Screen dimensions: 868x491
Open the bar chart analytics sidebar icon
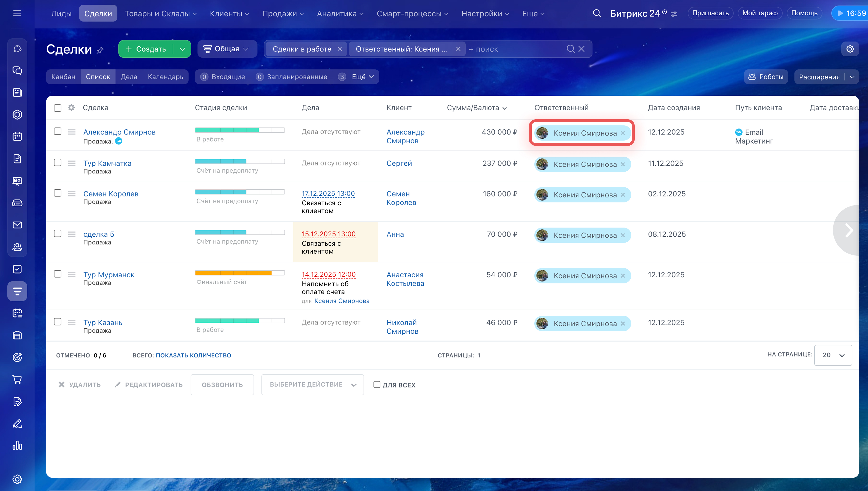coord(17,446)
